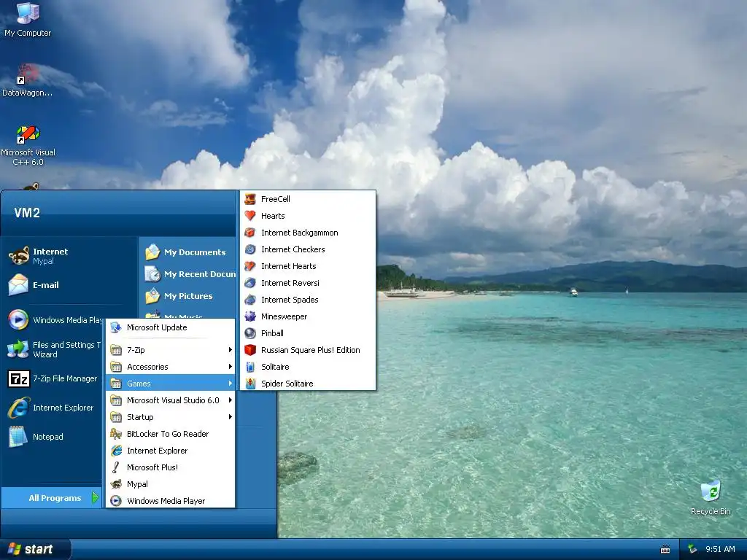Expand the Startup submenu arrow

pyautogui.click(x=230, y=416)
